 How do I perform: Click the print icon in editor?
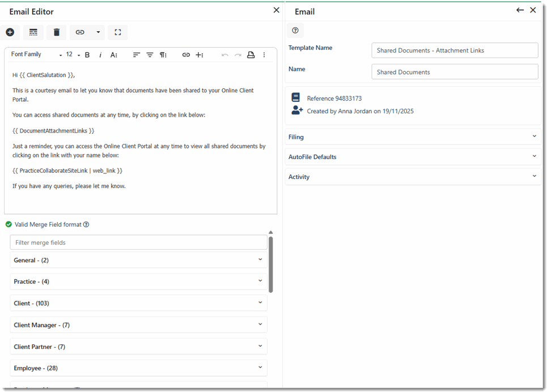pyautogui.click(x=251, y=55)
